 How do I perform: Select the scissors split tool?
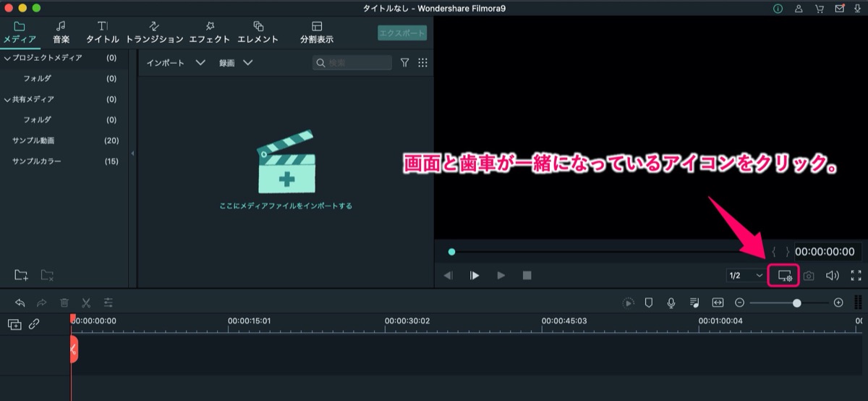tap(86, 303)
